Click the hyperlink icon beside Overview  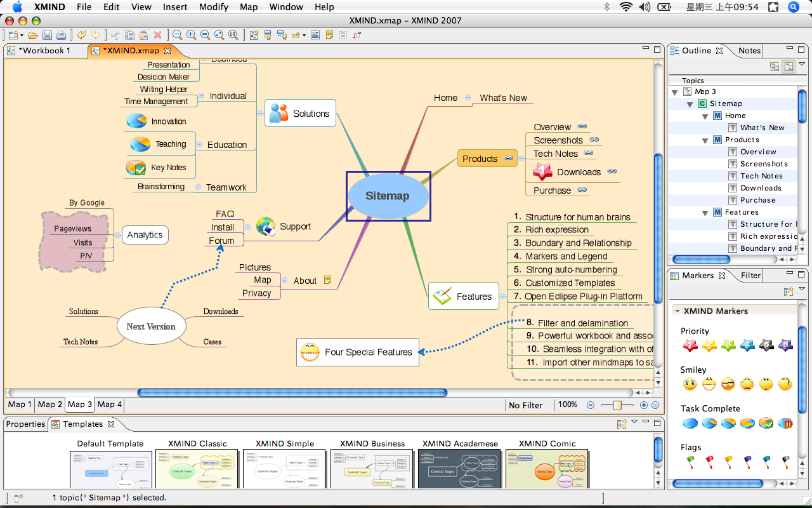click(x=582, y=126)
